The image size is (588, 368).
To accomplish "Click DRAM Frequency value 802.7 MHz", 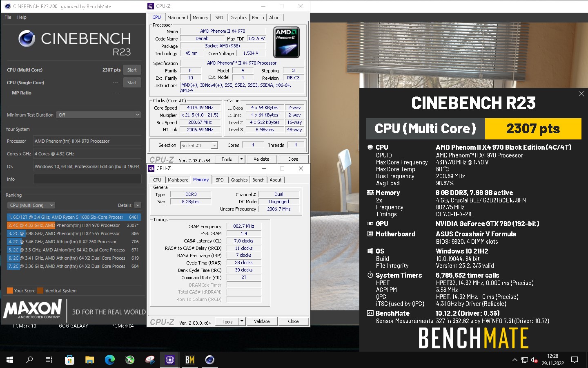I will (x=244, y=226).
